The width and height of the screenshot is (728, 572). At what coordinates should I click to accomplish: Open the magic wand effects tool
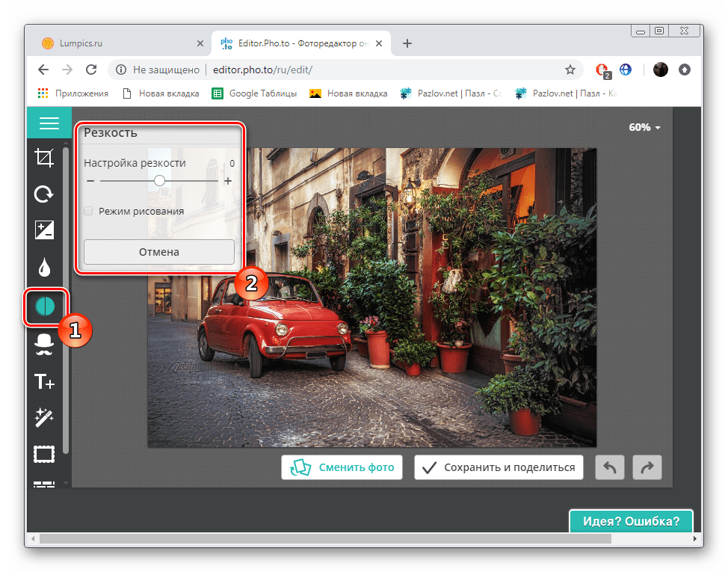pyautogui.click(x=44, y=417)
